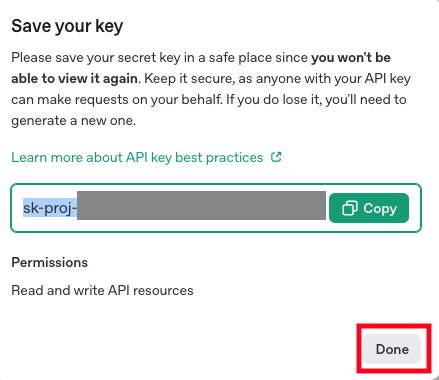Image resolution: width=439 pixels, height=380 pixels.
Task: Focus the green-bordered API key field
Action: pos(216,208)
